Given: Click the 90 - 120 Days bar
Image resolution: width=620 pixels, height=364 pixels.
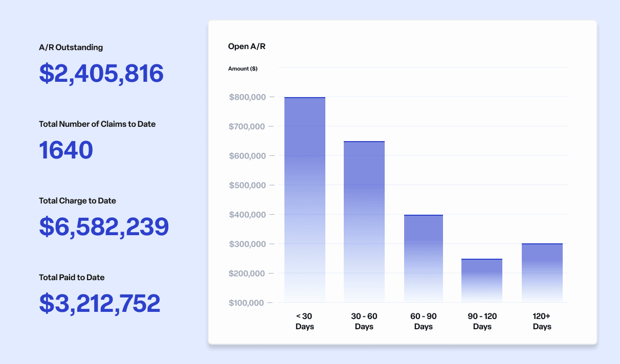Looking at the screenshot, I should point(482,280).
